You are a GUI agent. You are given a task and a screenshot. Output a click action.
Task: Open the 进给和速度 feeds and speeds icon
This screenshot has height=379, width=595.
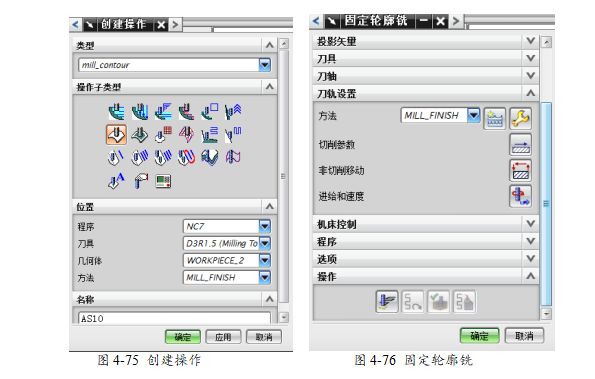pyautogui.click(x=520, y=196)
